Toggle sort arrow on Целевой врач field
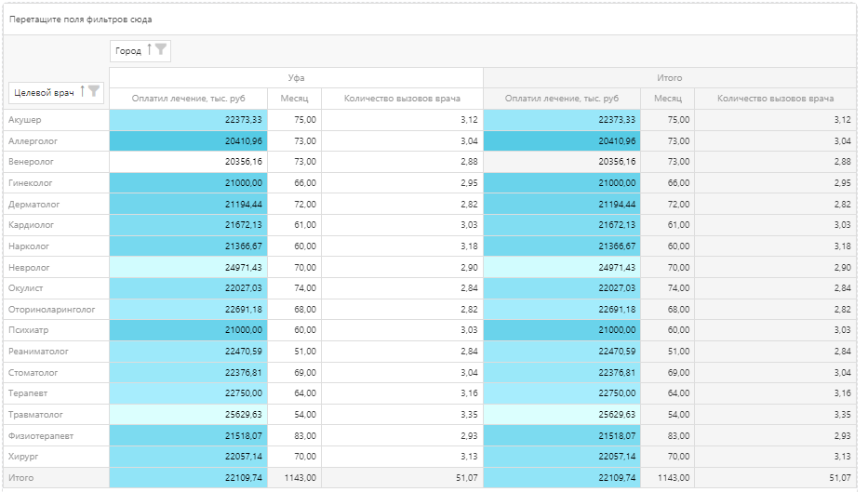This screenshot has height=492, width=868. click(82, 91)
